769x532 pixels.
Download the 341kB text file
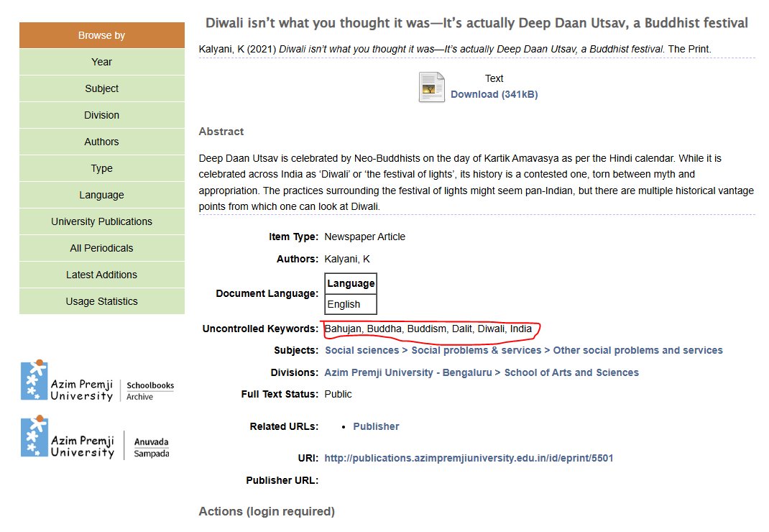(494, 94)
